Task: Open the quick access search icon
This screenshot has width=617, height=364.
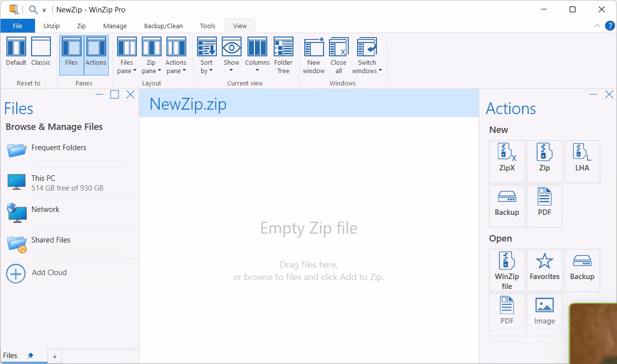Action: 33,9
